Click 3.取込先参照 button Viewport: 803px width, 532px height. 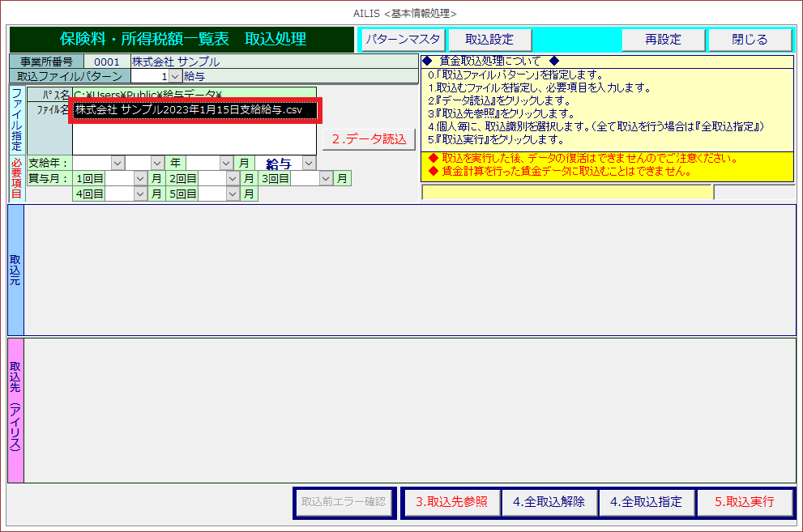point(451,502)
